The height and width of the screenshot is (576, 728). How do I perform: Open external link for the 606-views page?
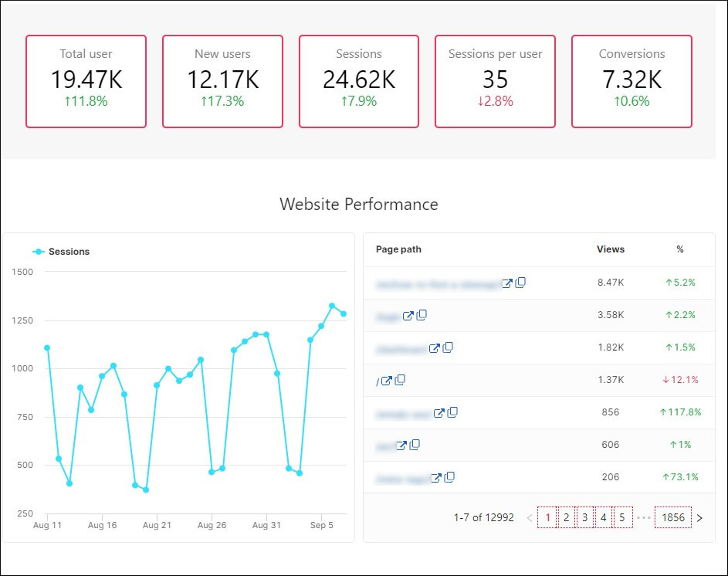point(401,445)
